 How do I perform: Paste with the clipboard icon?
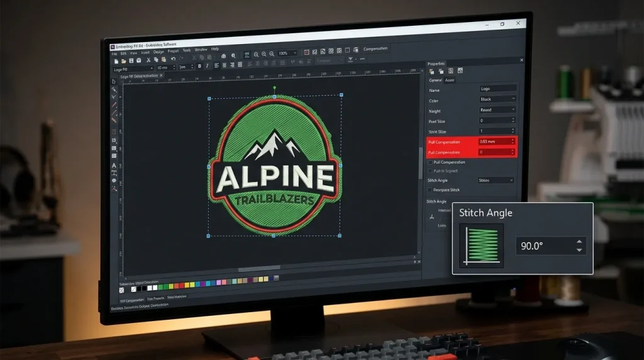(163, 59)
